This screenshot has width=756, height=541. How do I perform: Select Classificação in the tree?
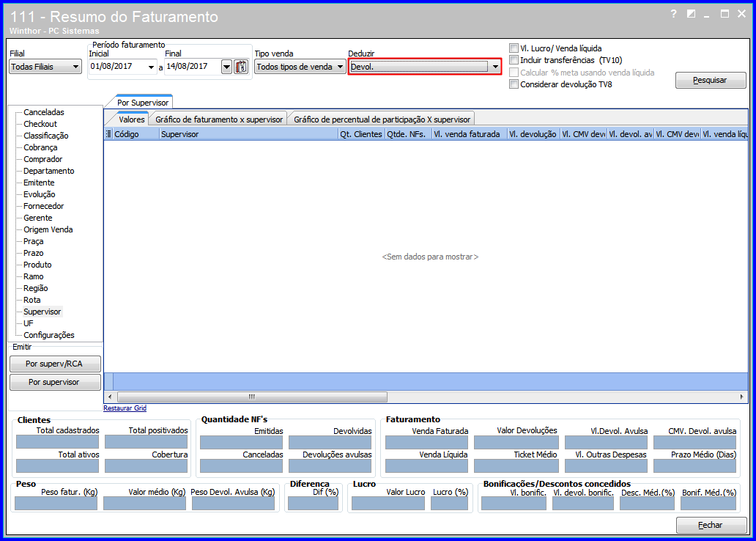click(46, 136)
